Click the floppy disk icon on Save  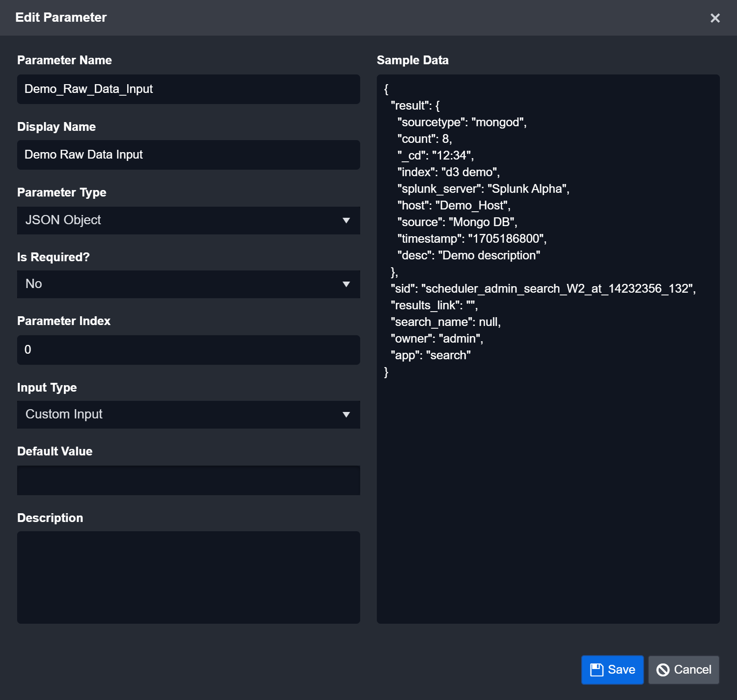[596, 670]
